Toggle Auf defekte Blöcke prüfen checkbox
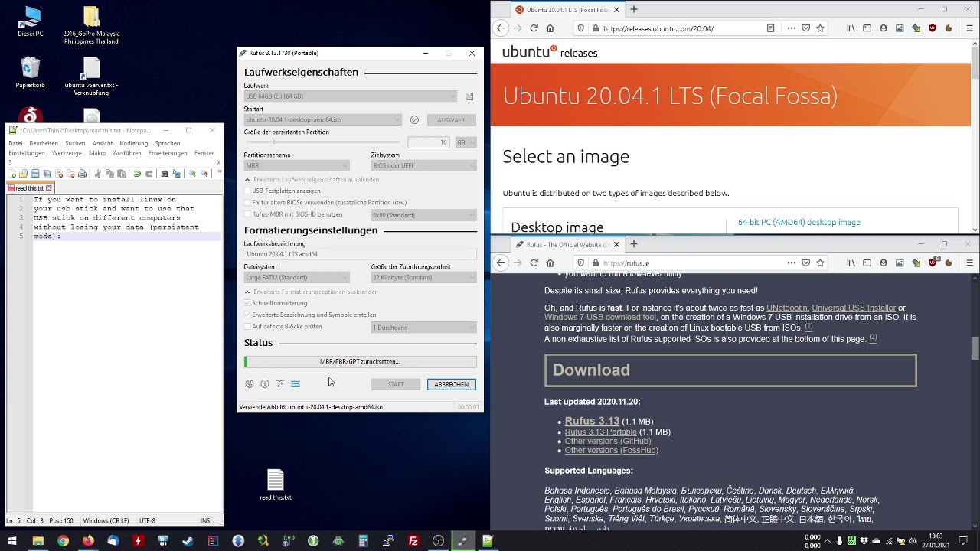The image size is (980, 551). (x=247, y=327)
